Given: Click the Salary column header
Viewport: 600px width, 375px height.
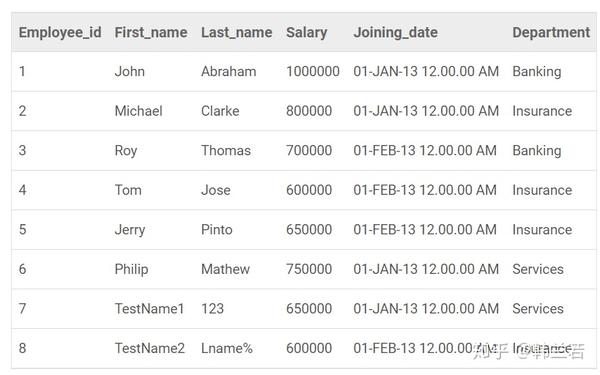Looking at the screenshot, I should coord(307,33).
